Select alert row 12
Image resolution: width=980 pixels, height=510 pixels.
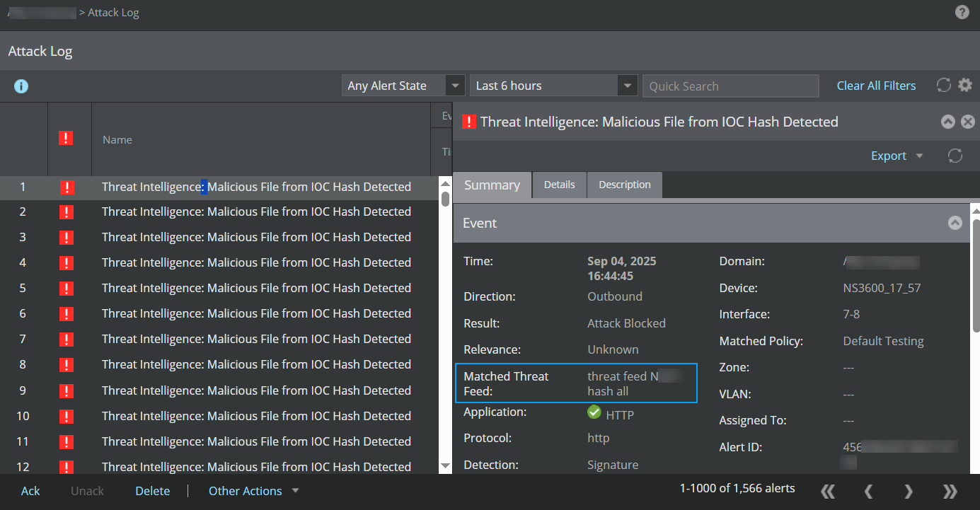point(219,466)
